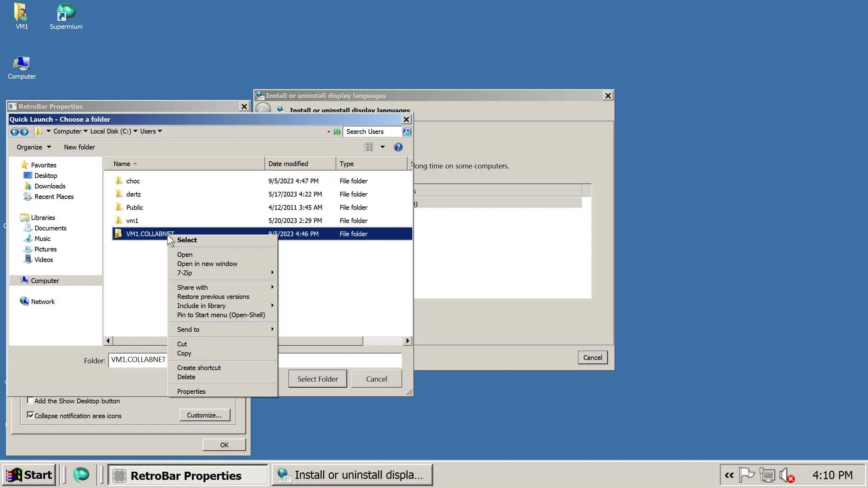Screen dimensions: 868x488
Task: Enable Add the Show Desktop button checkbox
Action: (x=31, y=401)
